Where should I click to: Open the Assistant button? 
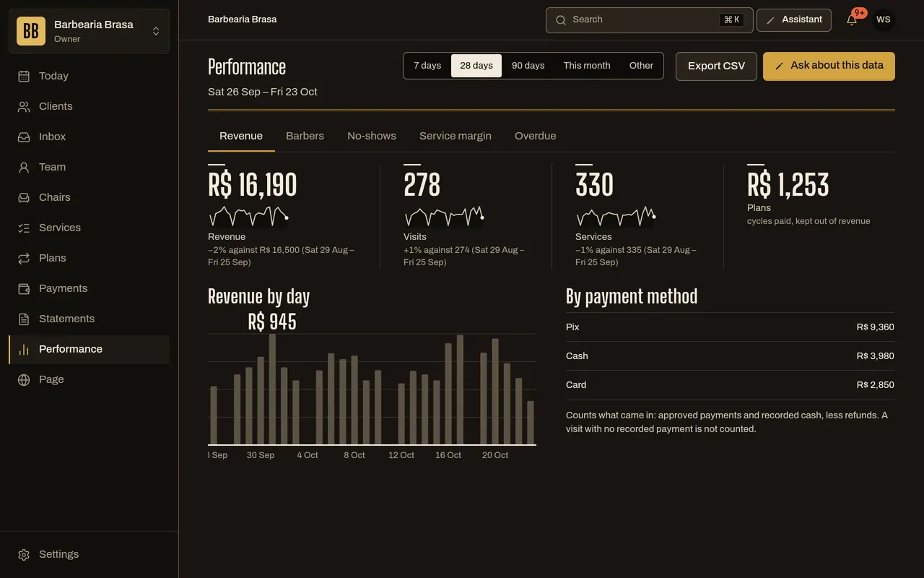pos(794,20)
